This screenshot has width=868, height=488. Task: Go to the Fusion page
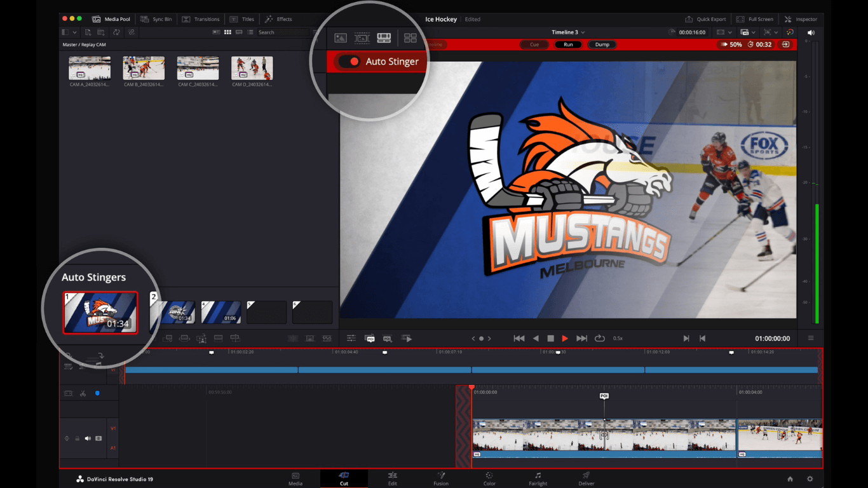click(x=441, y=478)
